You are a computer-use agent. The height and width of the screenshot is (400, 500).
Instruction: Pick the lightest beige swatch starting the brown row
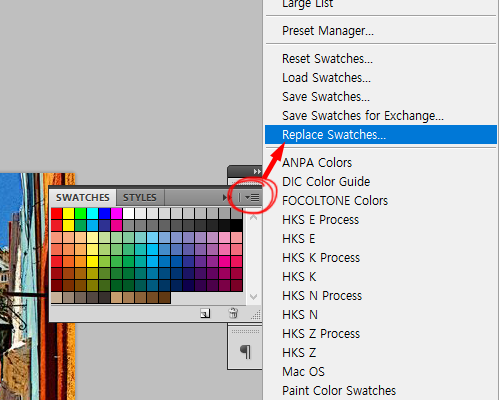[57, 297]
